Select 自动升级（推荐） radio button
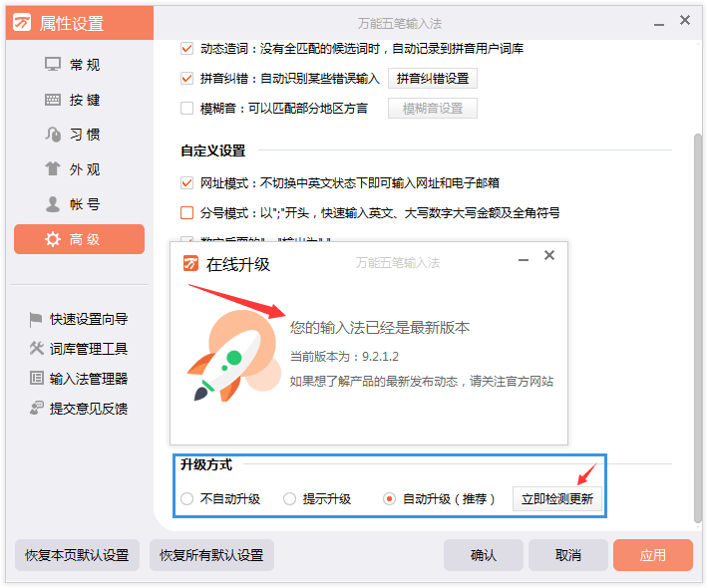708x588 pixels. point(389,499)
